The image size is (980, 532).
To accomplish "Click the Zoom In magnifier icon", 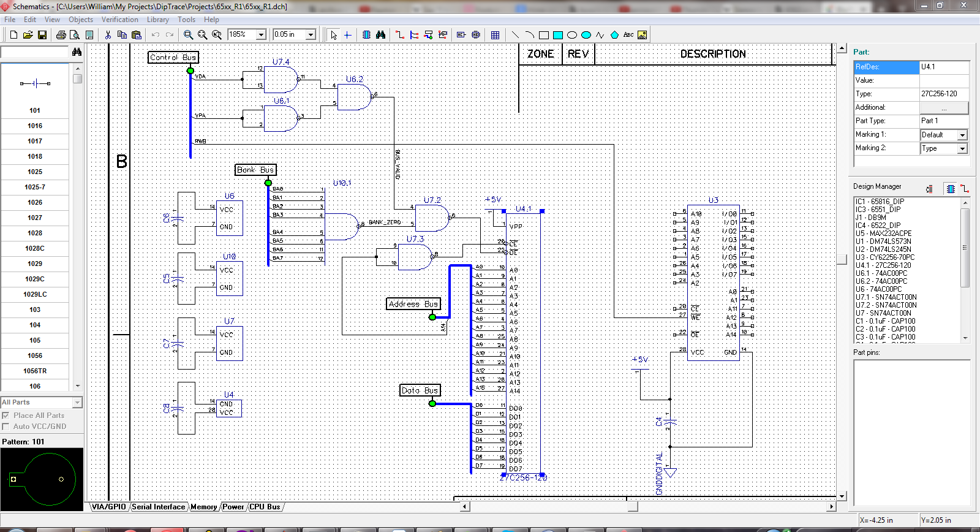I will (189, 35).
